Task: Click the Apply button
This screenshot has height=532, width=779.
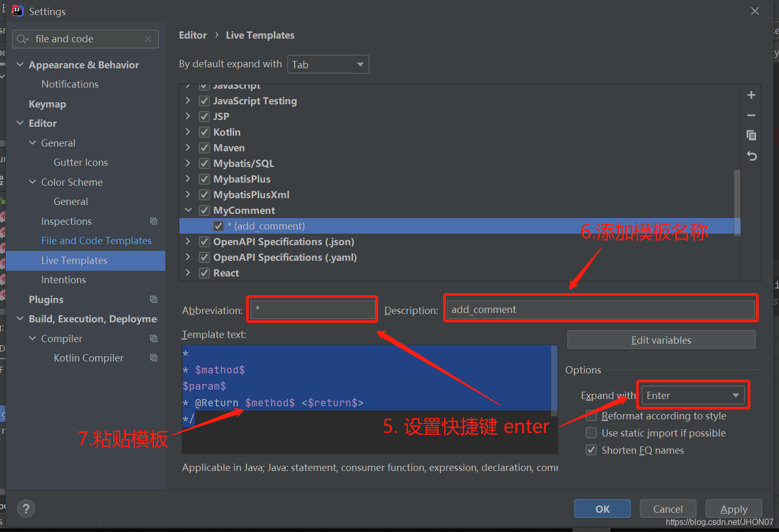Action: tap(734, 509)
